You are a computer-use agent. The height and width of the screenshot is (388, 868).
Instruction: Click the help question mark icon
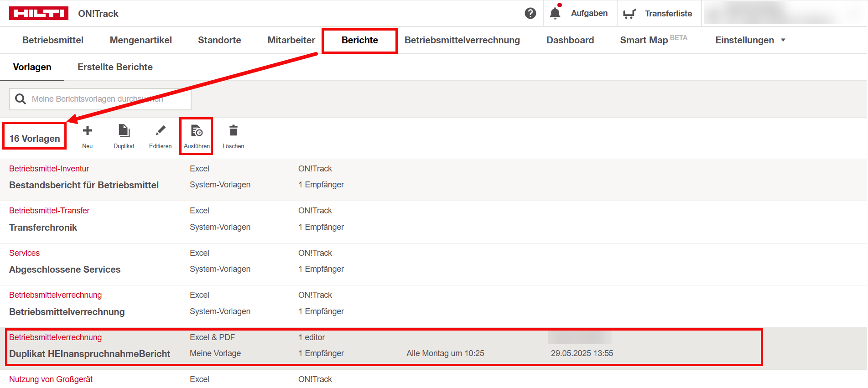pos(530,13)
